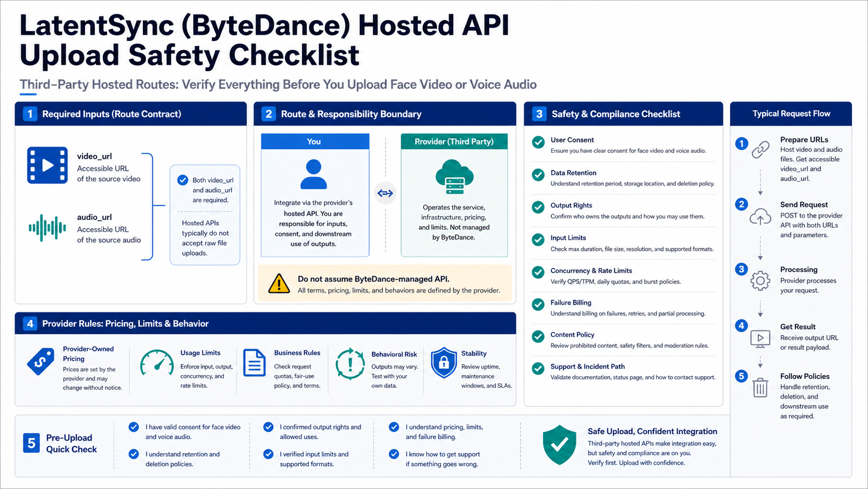Click the Integrate via the provider's hosted API text
Image resolution: width=868 pixels, height=489 pixels.
(x=314, y=223)
